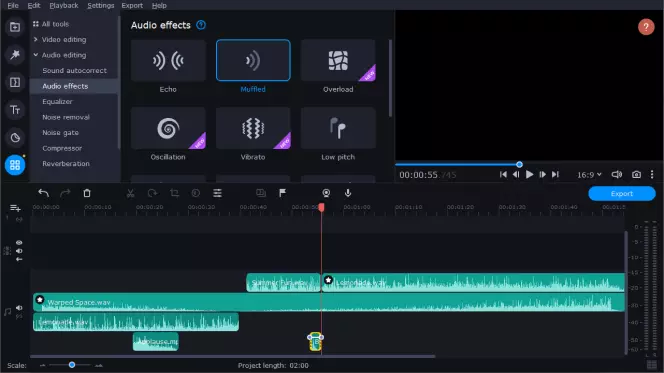Select the Warped Space.wav clip

click(329, 302)
